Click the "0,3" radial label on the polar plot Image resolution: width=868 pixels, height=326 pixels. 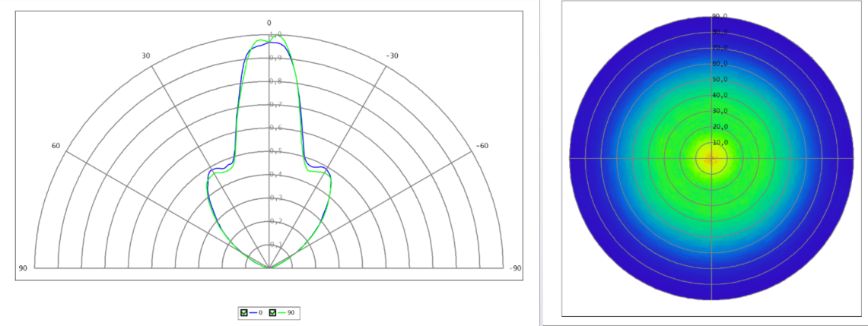275,198
